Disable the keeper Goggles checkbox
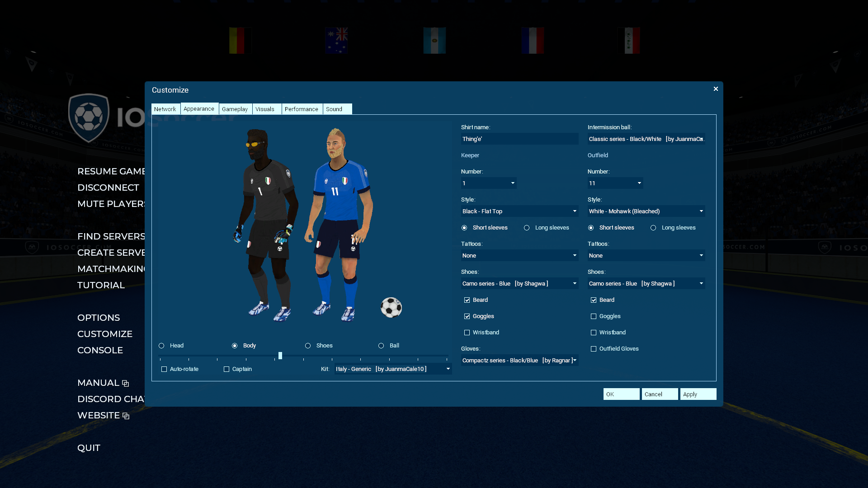This screenshot has width=868, height=488. 467,316
